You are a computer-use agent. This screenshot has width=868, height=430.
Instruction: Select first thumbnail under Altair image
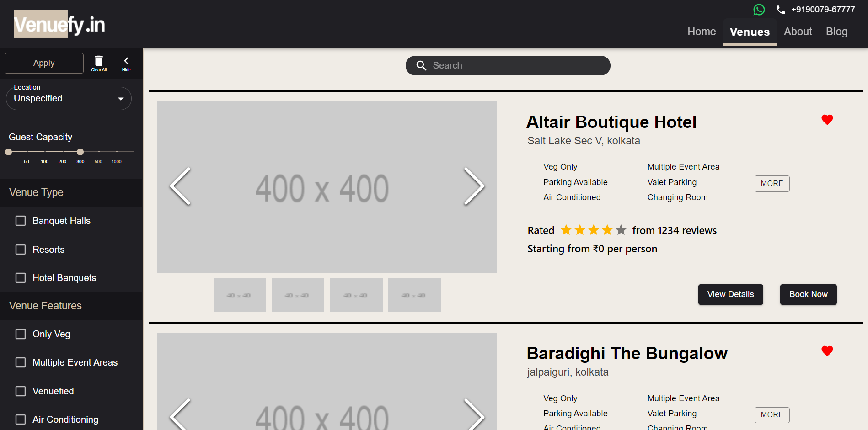240,295
